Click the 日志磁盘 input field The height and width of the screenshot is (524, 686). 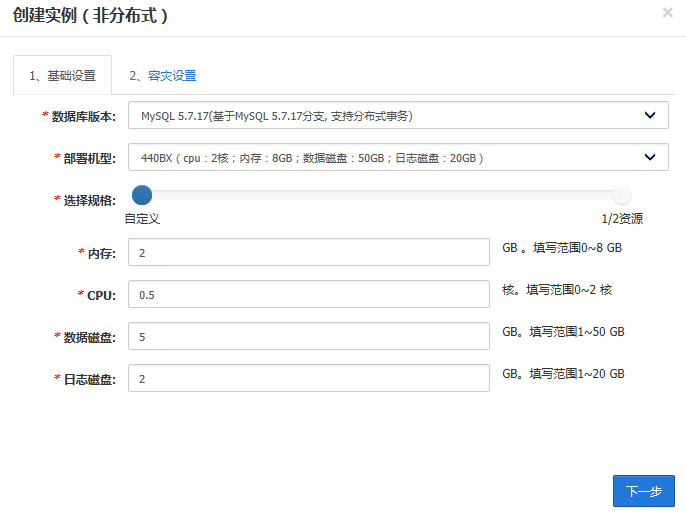point(309,378)
